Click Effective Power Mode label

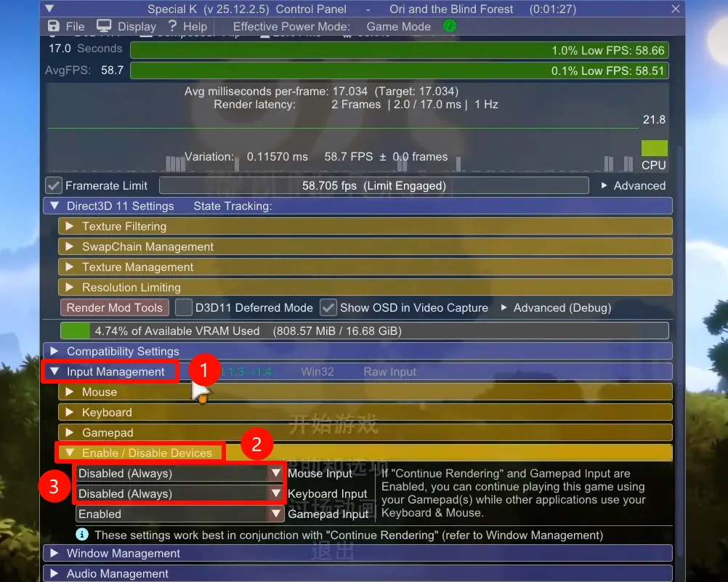291,26
